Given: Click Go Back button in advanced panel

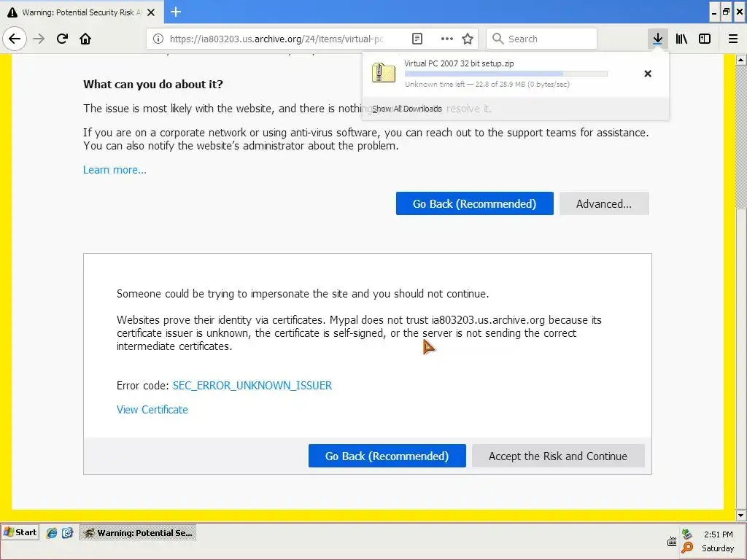Looking at the screenshot, I should click(x=387, y=456).
